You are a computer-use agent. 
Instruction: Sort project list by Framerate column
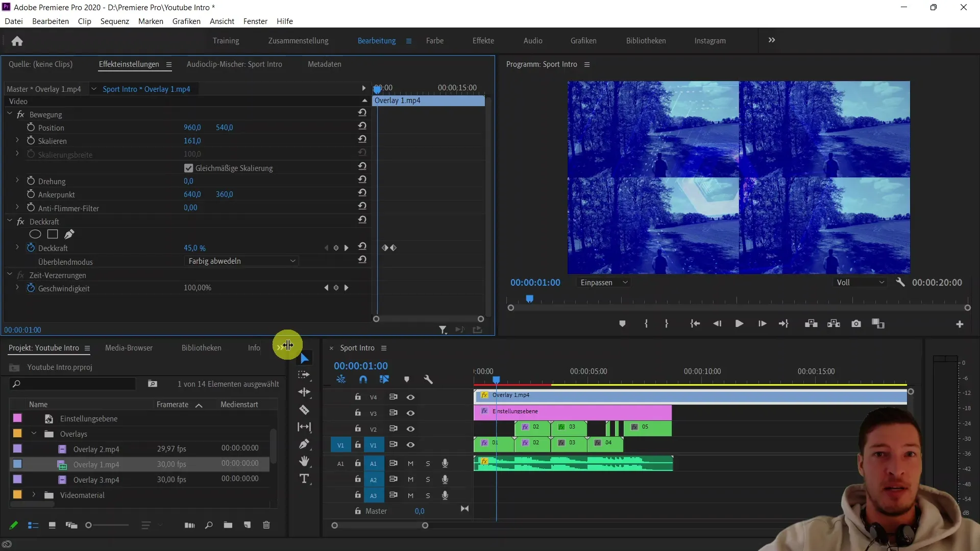[x=173, y=404]
